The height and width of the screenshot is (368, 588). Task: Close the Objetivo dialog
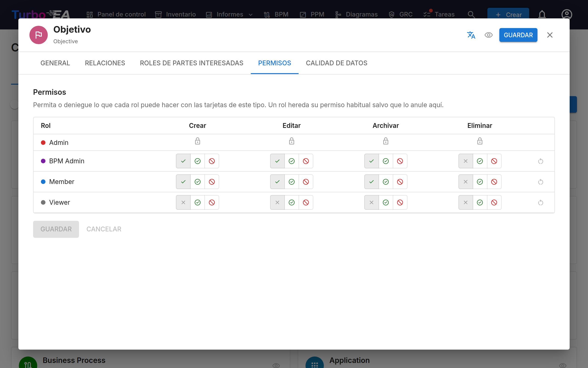pyautogui.click(x=550, y=35)
